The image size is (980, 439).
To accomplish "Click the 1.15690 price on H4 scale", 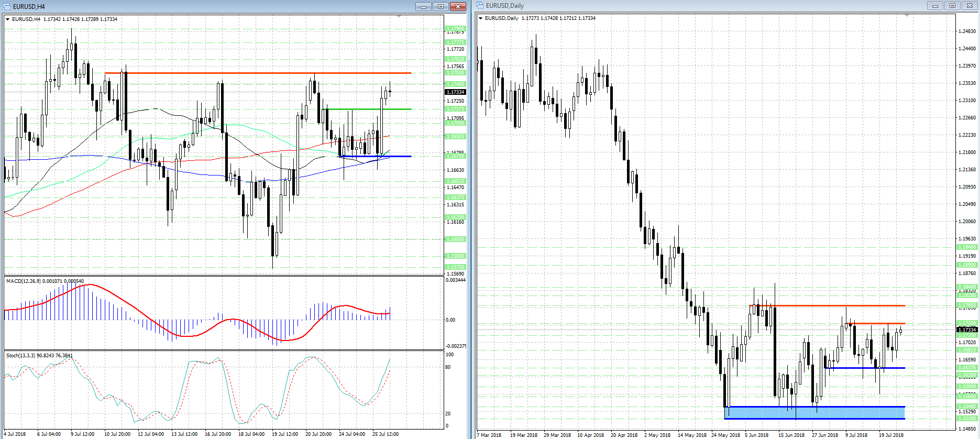I will coord(455,274).
